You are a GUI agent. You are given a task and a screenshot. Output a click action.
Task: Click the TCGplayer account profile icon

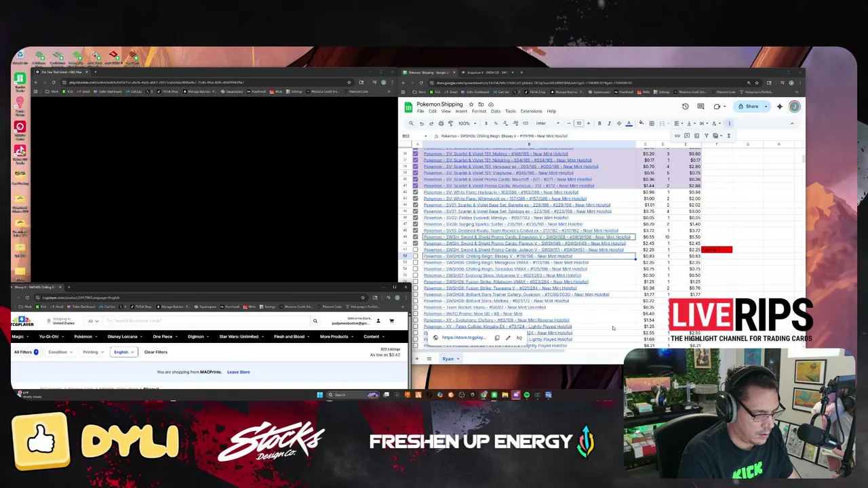click(x=378, y=321)
